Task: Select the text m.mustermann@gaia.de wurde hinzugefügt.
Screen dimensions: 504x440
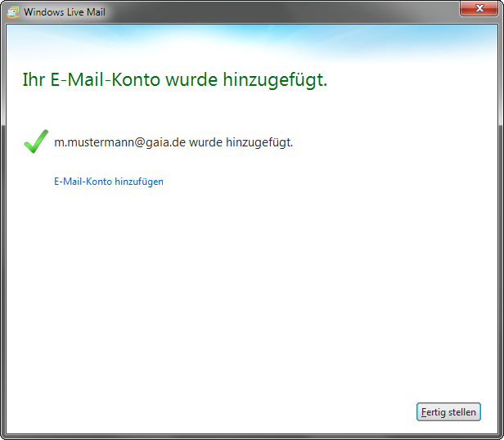Action: coord(173,142)
